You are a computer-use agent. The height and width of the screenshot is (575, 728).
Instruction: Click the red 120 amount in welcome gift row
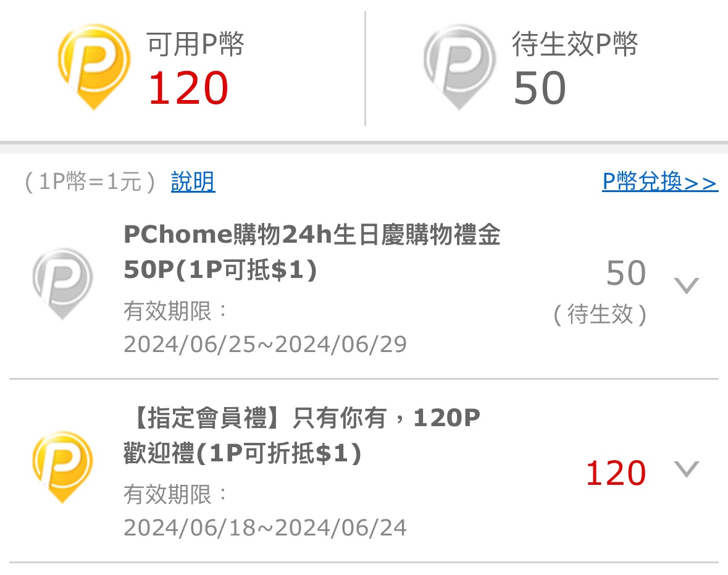click(615, 474)
